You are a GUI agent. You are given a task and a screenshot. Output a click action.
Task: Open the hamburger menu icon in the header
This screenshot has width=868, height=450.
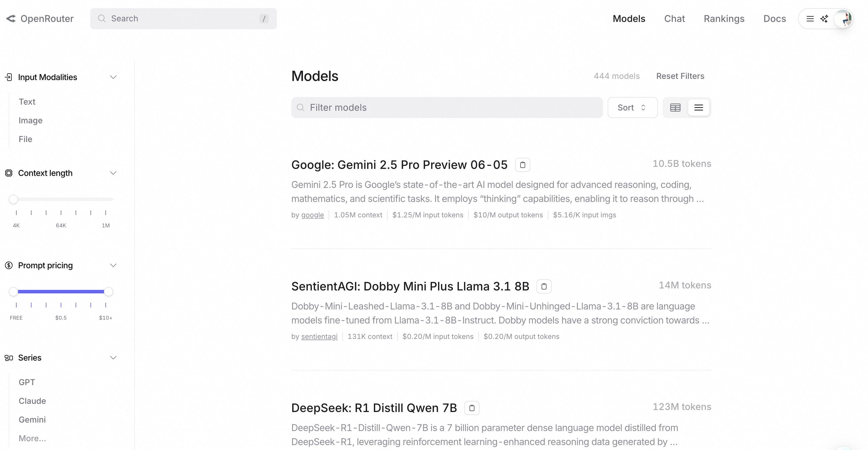click(x=810, y=18)
